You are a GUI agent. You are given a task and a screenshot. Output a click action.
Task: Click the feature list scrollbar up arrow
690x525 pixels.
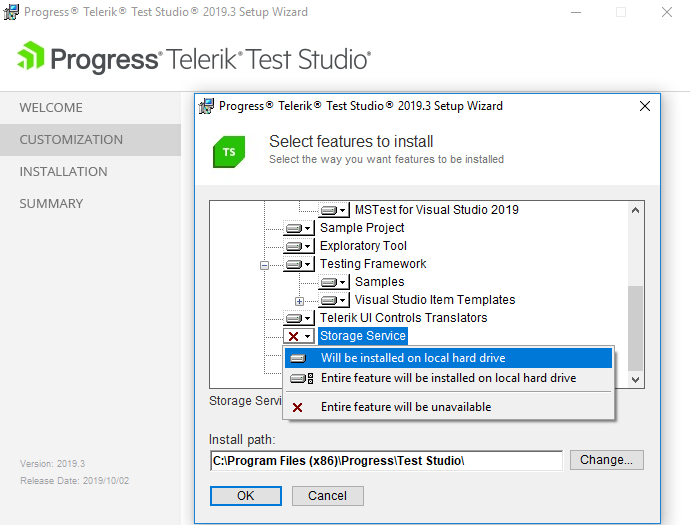635,210
